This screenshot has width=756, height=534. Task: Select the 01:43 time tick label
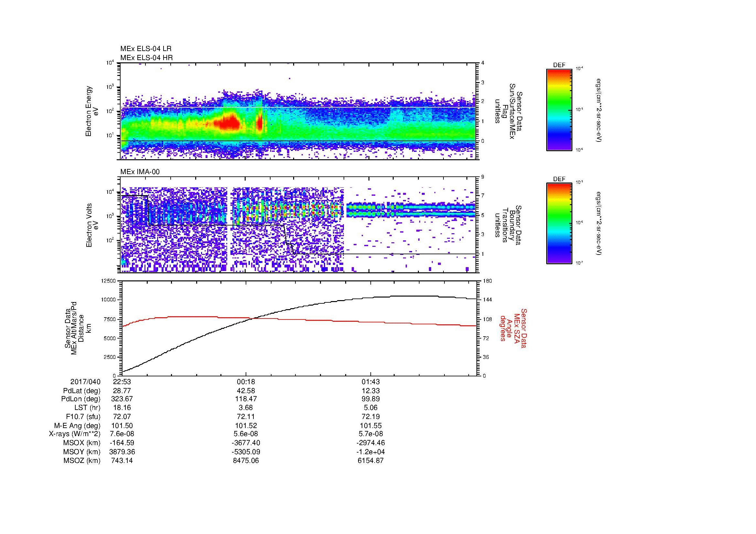371,382
